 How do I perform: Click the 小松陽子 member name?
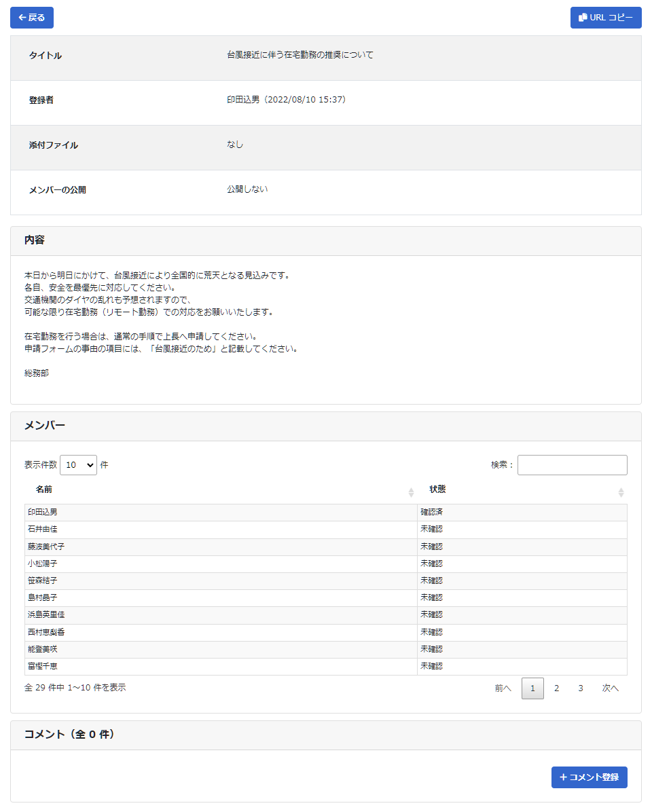[43, 564]
